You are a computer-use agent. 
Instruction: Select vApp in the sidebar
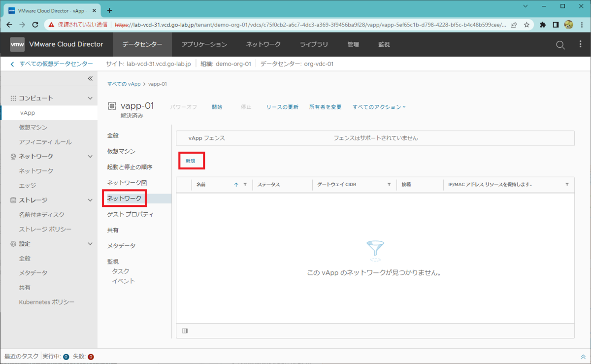49,113
